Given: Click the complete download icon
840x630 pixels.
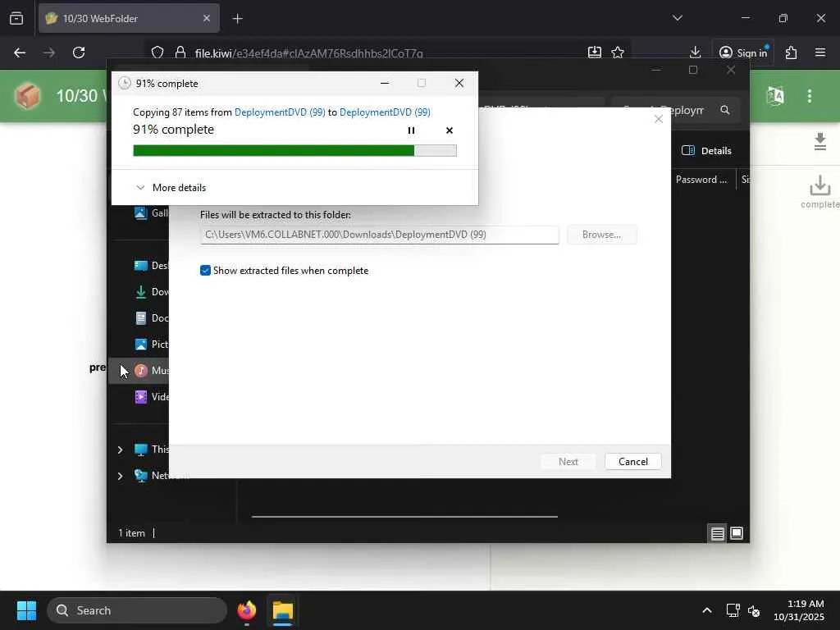Looking at the screenshot, I should [820, 192].
